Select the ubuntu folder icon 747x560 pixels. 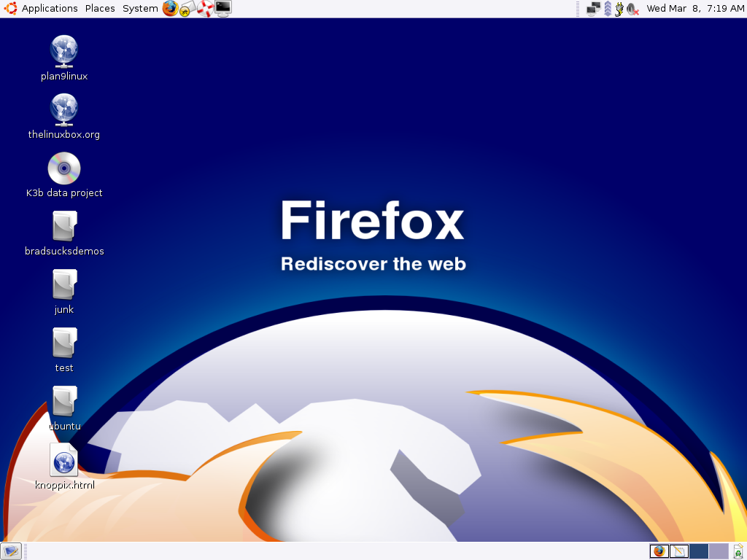point(64,402)
